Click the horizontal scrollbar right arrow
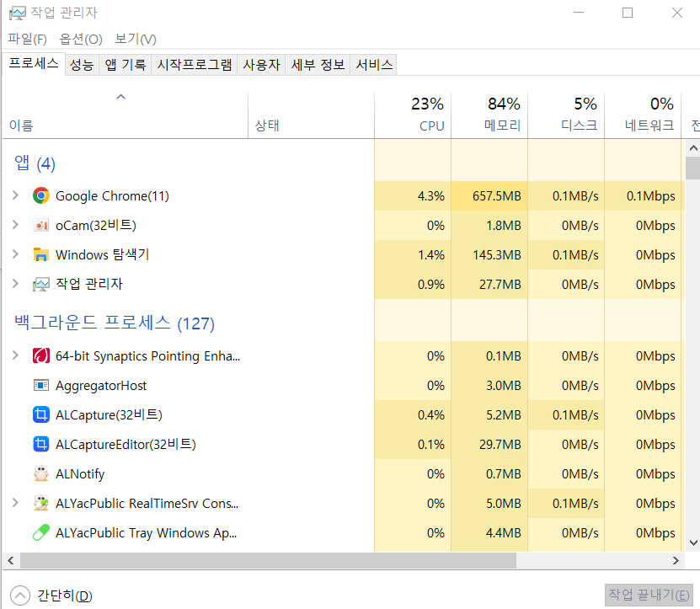 point(676,560)
